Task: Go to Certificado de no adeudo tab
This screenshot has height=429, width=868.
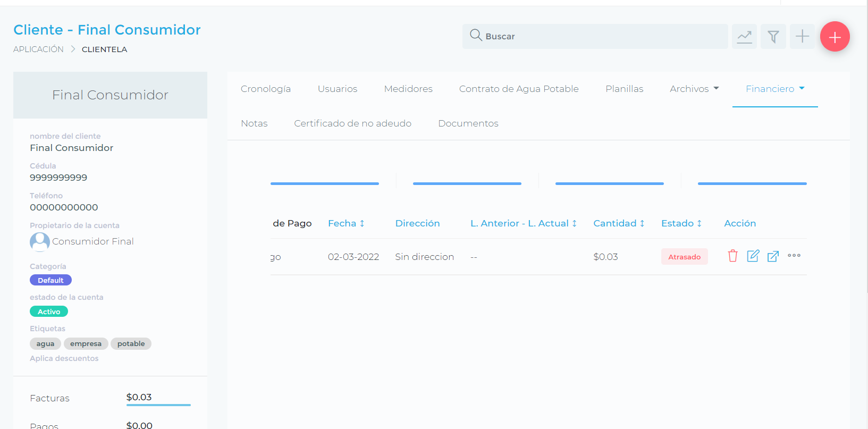Action: (x=352, y=123)
